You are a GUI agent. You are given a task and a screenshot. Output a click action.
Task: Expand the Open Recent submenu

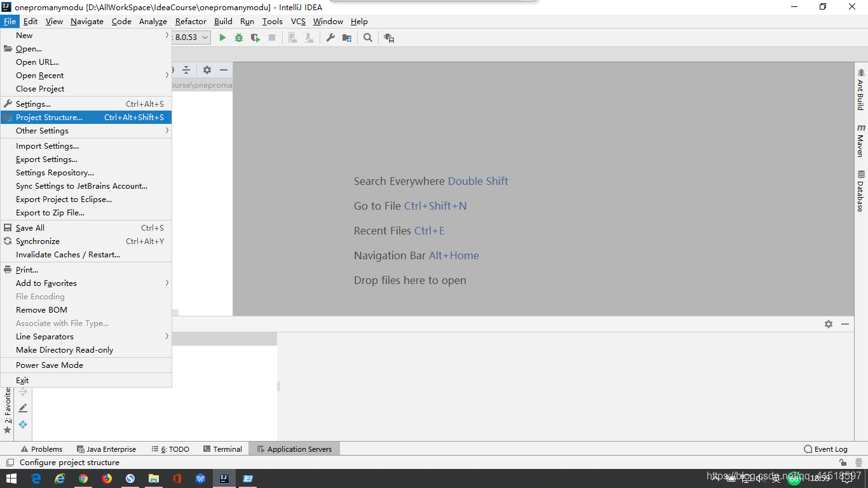coord(86,76)
